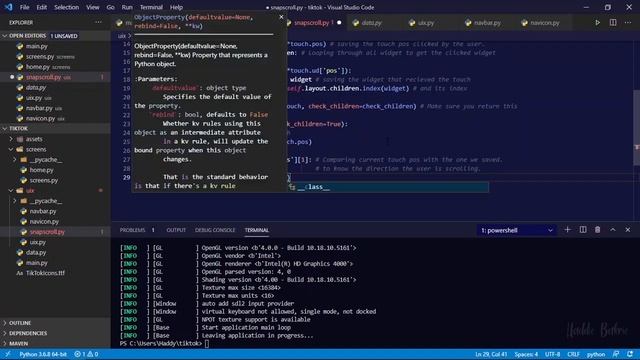Open navbar.py in the uix folder tree
The width and height of the screenshot is (640, 360).
pos(42,211)
